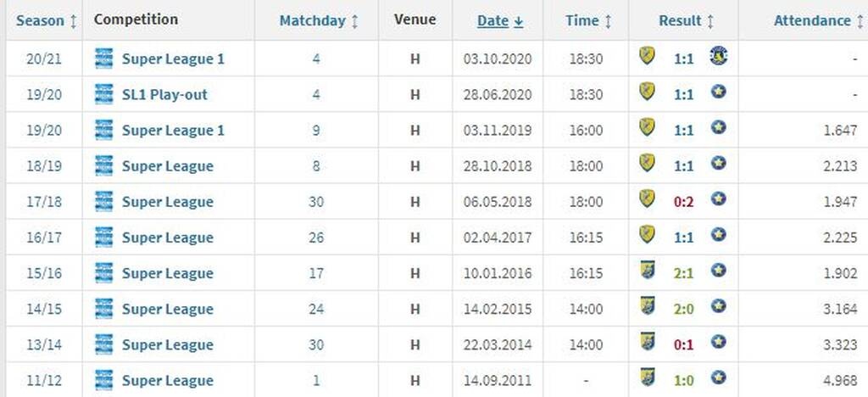Open the 2:0 result from 14.02.2015
Screen dimensions: 868x397
pos(683,309)
